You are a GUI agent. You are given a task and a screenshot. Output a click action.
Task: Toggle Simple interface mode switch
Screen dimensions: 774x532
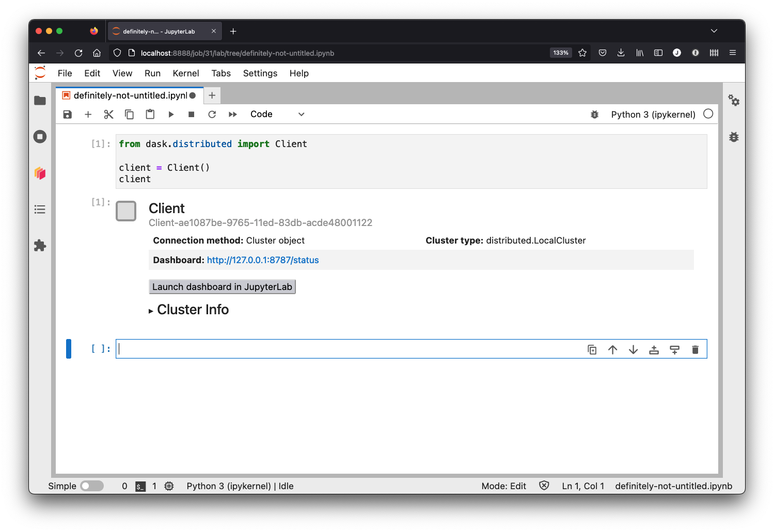pyautogui.click(x=92, y=486)
